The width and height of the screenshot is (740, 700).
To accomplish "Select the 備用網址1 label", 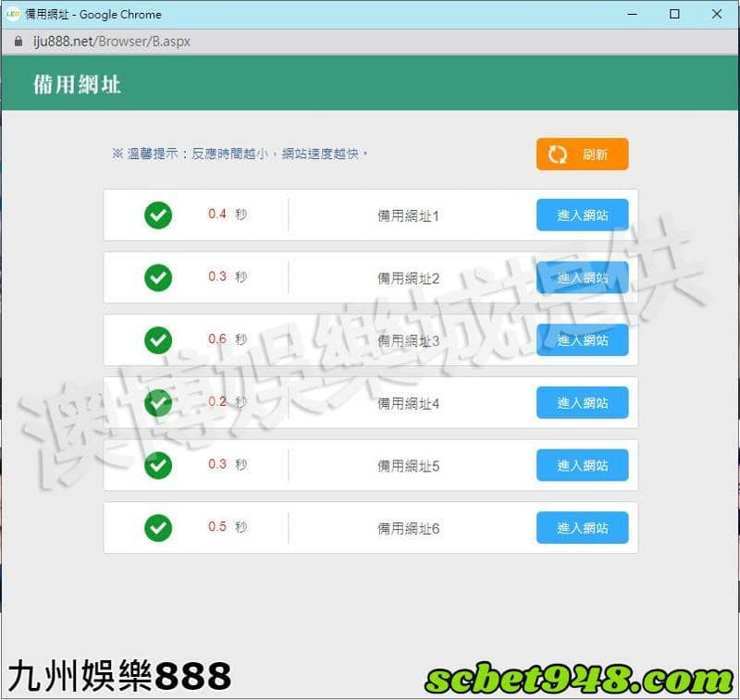I will [408, 216].
